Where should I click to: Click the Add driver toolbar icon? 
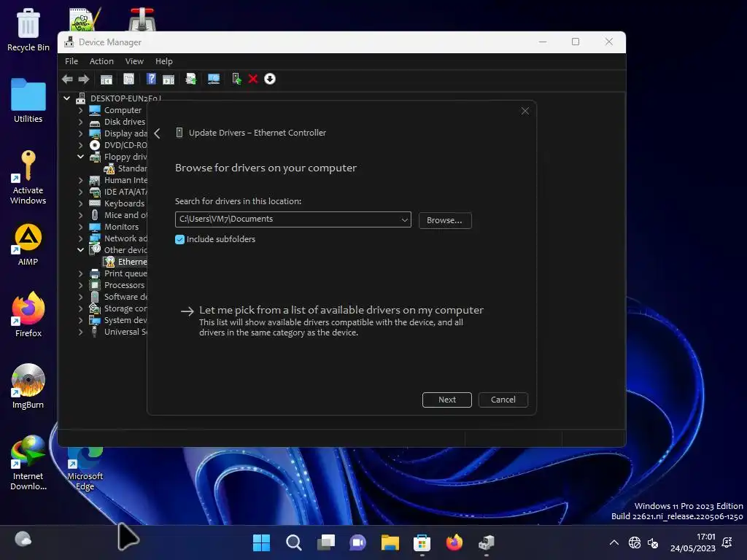236,79
